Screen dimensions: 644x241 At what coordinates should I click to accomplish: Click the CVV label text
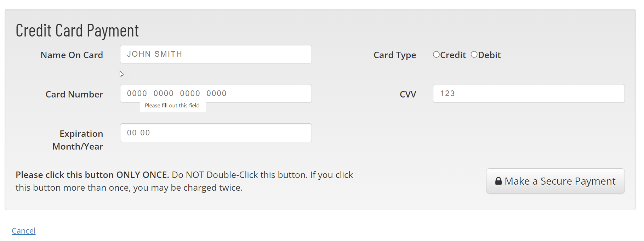pos(408,94)
